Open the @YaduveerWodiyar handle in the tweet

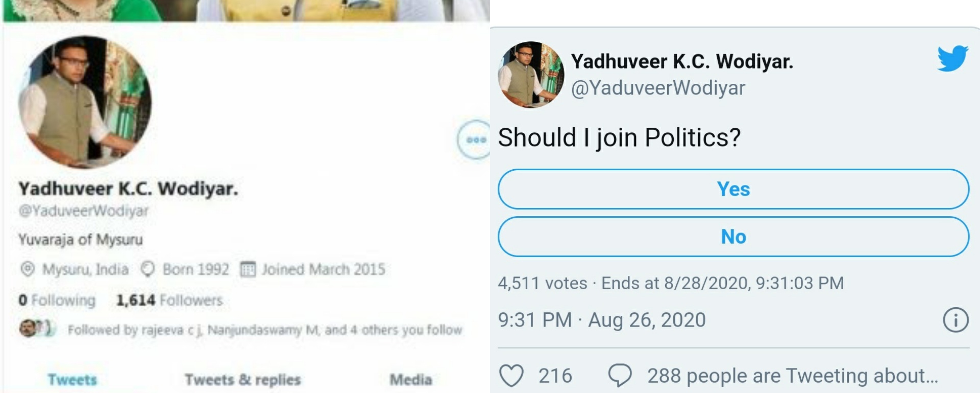point(658,88)
